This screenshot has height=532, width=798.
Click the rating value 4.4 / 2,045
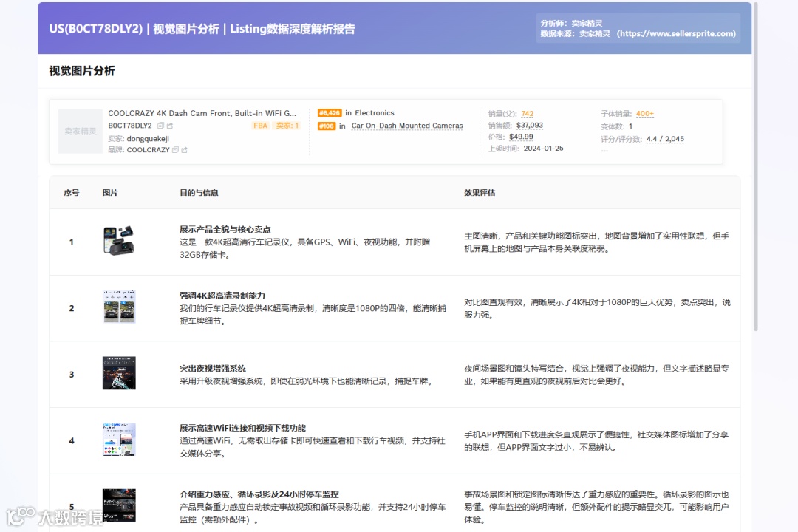[665, 139]
